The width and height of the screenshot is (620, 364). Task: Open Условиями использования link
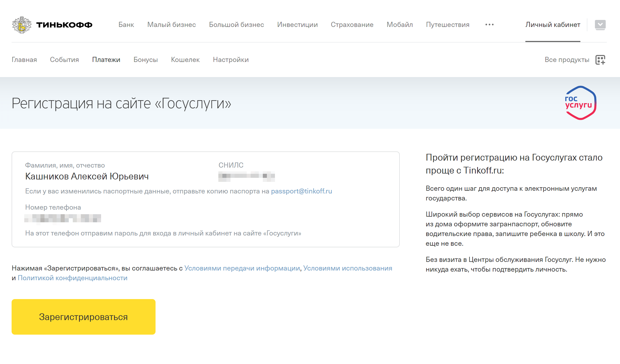[x=348, y=268]
